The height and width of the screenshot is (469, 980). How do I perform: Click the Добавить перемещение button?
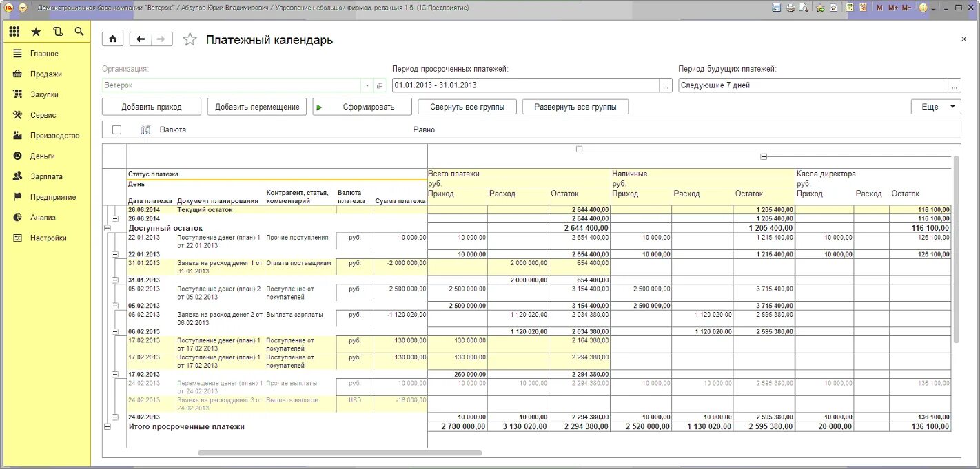257,107
